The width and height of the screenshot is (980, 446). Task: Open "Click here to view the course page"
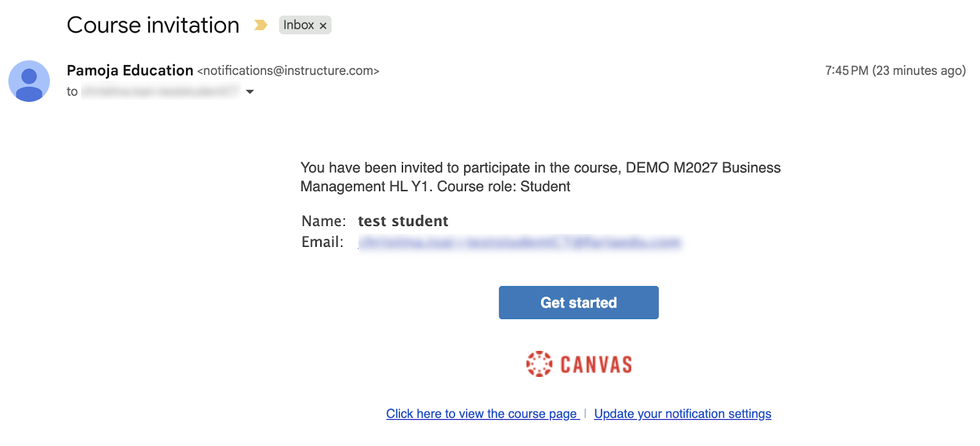coord(482,414)
